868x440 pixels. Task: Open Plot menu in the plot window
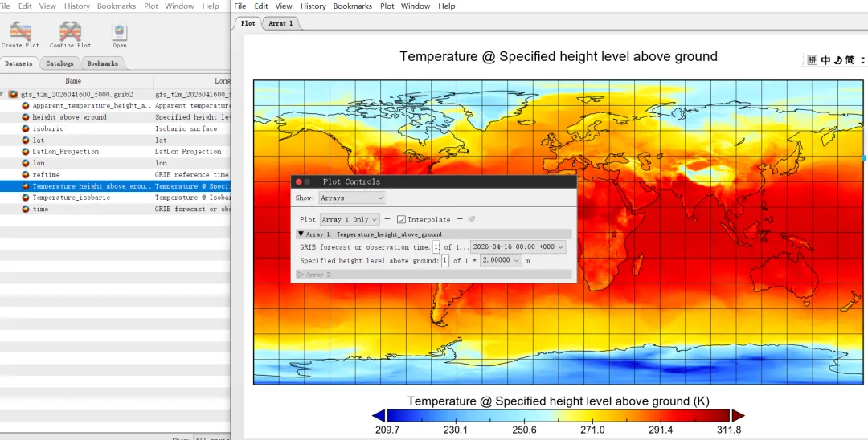coord(387,6)
